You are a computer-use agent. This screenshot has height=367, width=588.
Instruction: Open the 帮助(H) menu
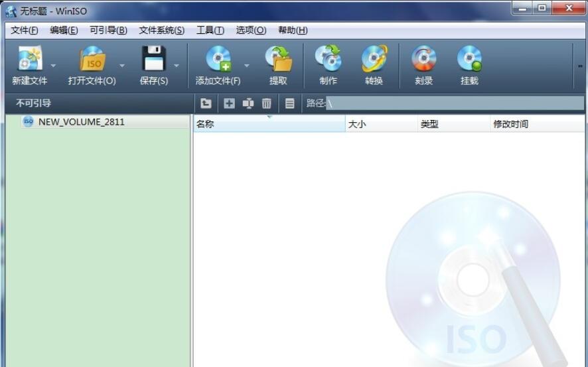pos(293,31)
